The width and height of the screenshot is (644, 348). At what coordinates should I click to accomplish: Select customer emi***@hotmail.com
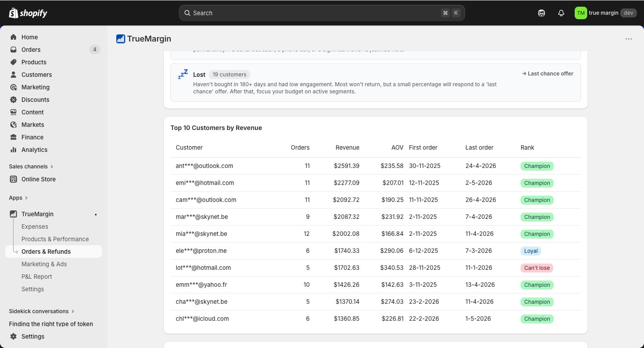pos(205,183)
